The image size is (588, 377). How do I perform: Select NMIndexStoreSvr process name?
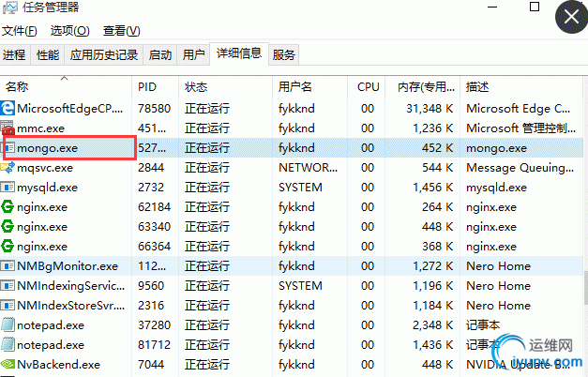[x=71, y=306]
